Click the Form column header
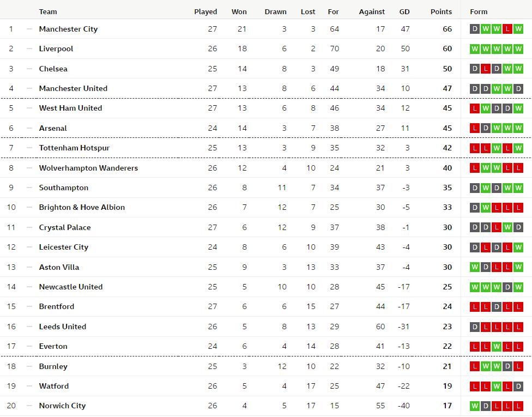The width and height of the screenshot is (532, 417). click(479, 11)
